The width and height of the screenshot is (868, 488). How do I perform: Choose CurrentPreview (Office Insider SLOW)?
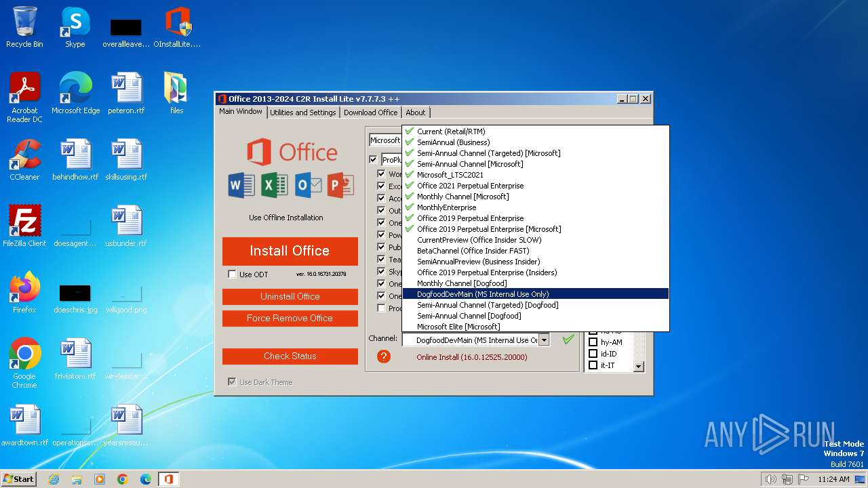[x=535, y=240]
